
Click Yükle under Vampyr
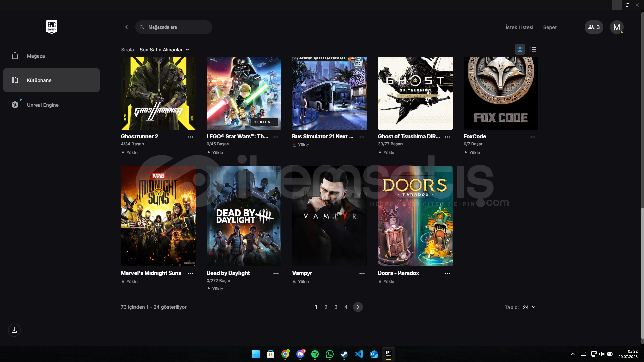click(301, 281)
